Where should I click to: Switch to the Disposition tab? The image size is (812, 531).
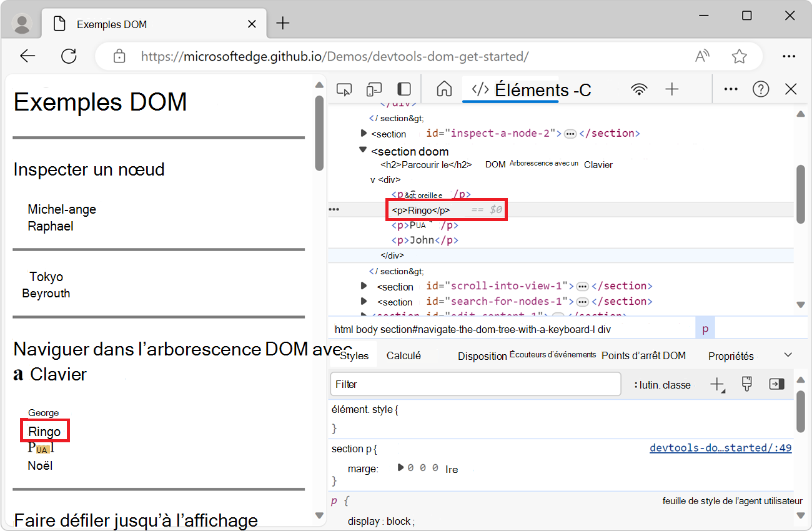[x=482, y=356]
